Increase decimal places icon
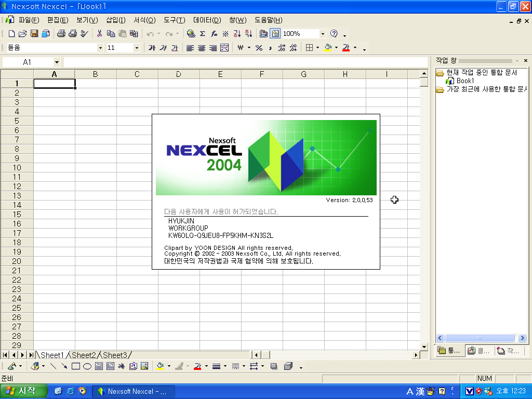532x399 pixels. 282,48
